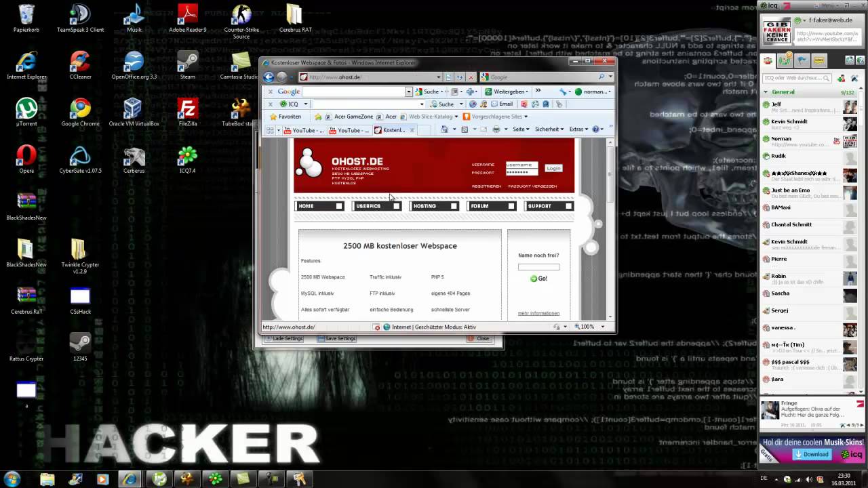Click HOSTING in ohost.de navigation
This screenshot has width=868, height=488.
(x=435, y=206)
